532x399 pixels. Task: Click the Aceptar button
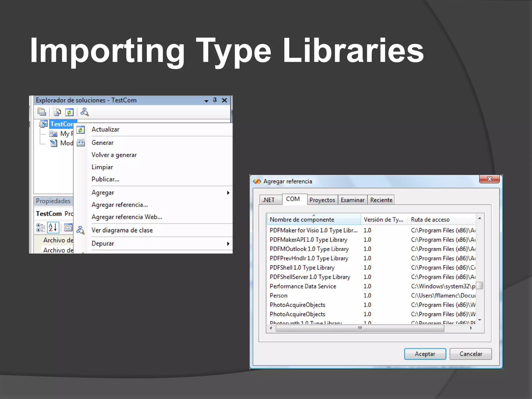click(425, 354)
